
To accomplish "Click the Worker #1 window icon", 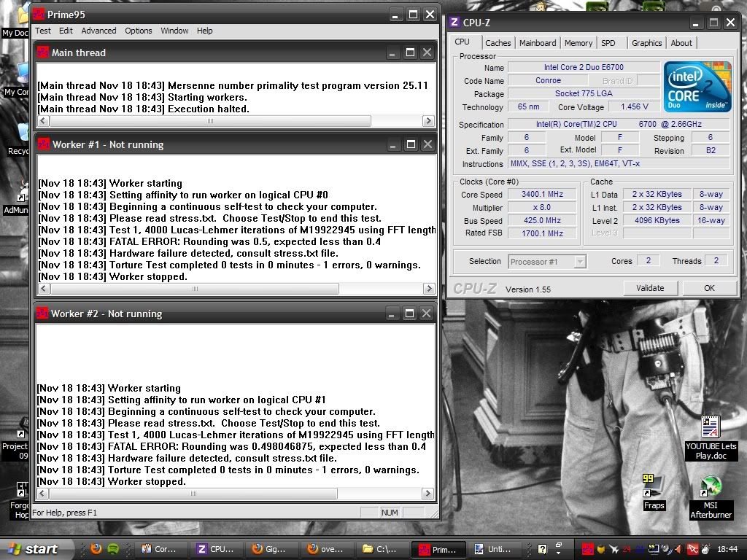I will coord(44,144).
